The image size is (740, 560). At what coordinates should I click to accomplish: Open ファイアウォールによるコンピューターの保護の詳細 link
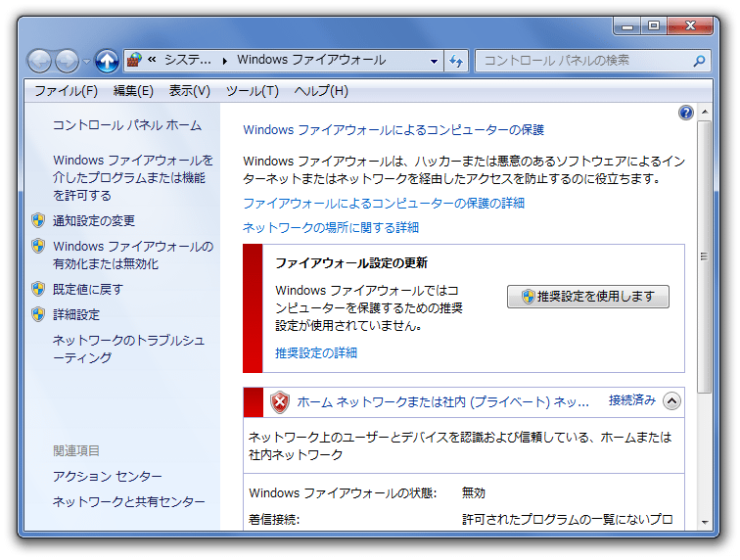[384, 203]
